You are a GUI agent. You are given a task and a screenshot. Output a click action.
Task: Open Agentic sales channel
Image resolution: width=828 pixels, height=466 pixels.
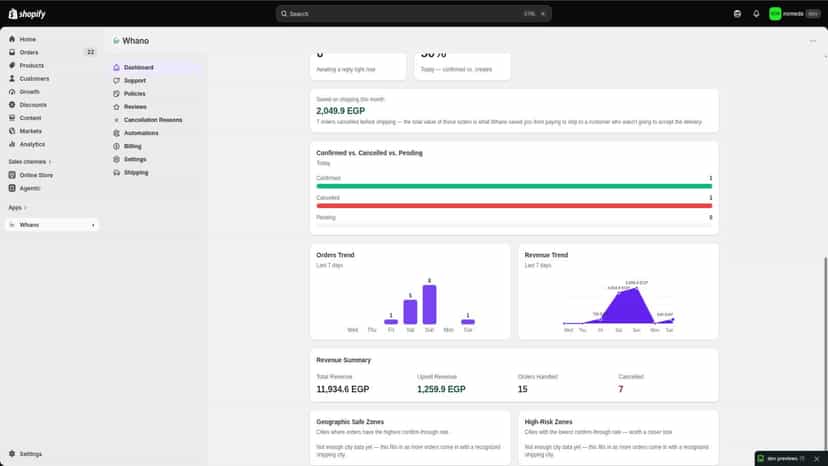coord(30,188)
